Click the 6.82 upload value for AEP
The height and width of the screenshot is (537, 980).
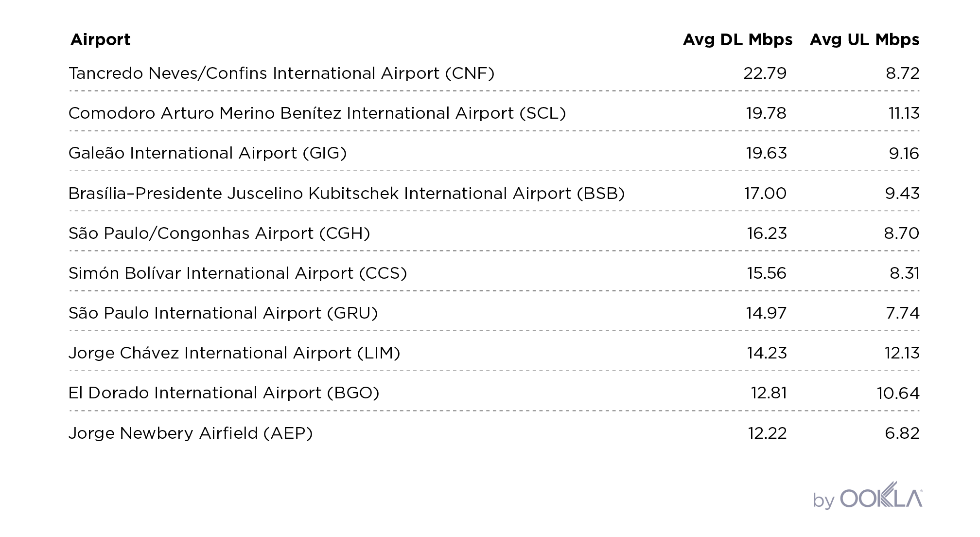[902, 433]
